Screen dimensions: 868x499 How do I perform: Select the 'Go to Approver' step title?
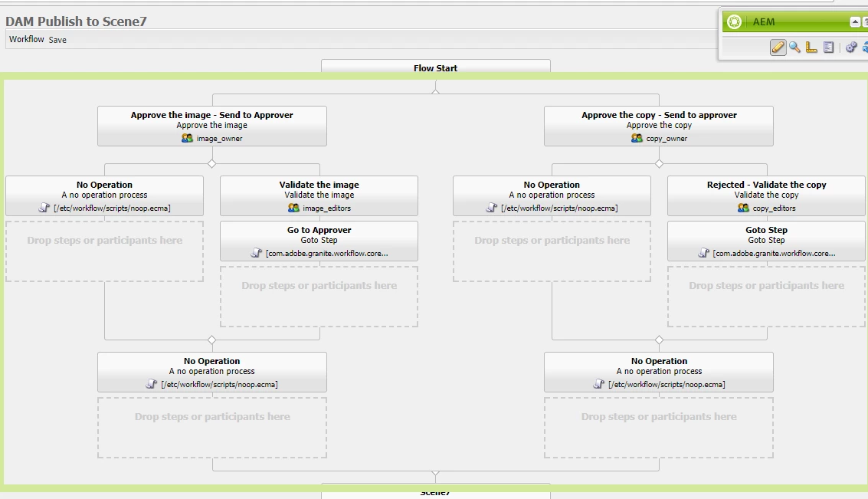tap(319, 230)
